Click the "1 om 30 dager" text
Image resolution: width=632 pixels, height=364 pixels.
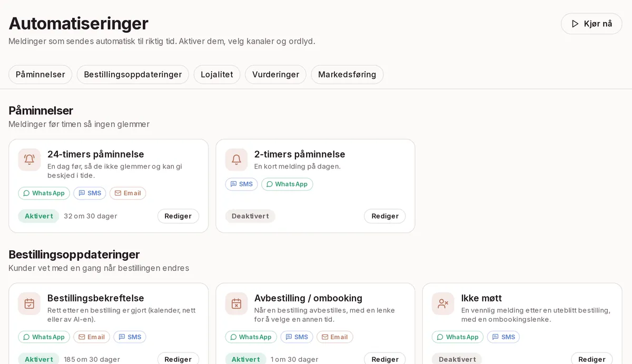pyautogui.click(x=294, y=359)
